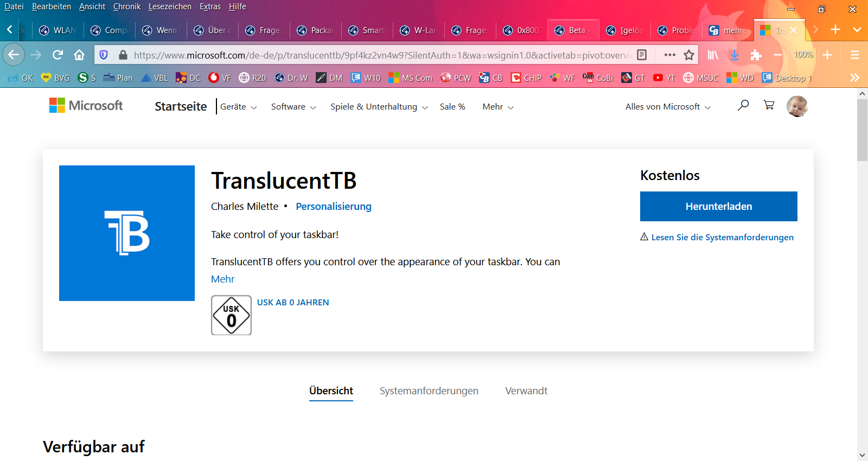Click the tracking protection shield icon
868x461 pixels.
(104, 55)
